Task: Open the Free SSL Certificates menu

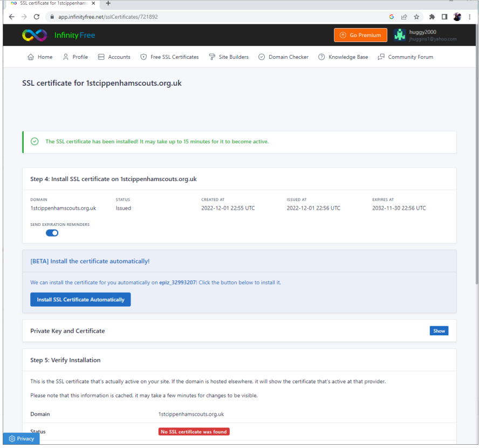Action: pyautogui.click(x=169, y=57)
